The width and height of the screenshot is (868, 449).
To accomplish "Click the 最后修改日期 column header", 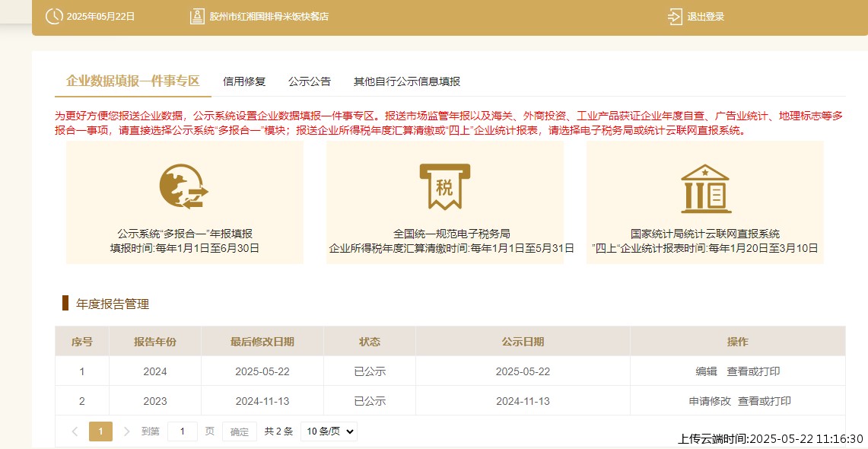I will coord(262,342).
